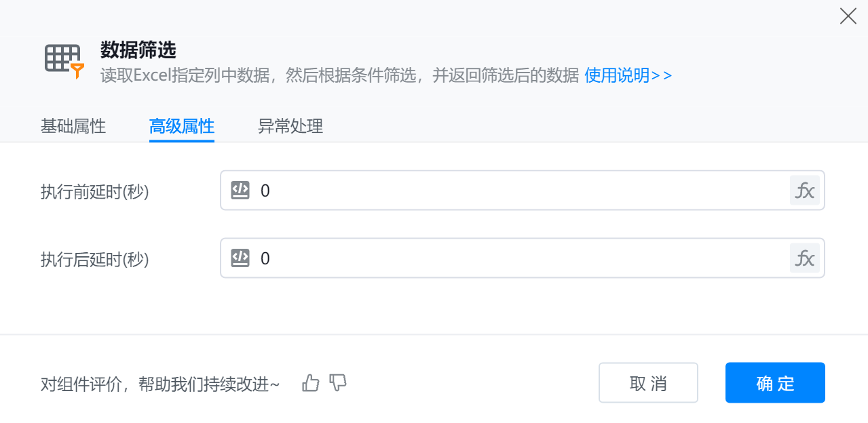Give the component a thumbs up
Screen dimensions: 868x423
311,383
